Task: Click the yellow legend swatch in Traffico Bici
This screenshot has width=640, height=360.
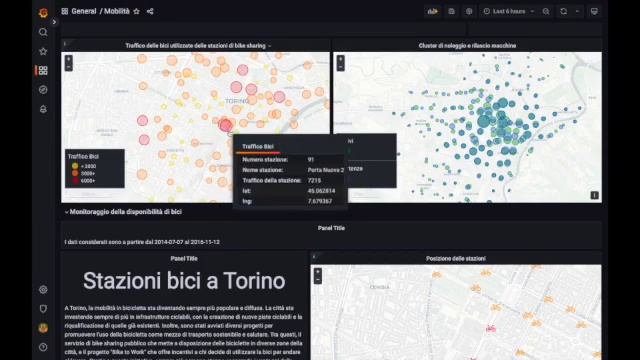Action: [x=75, y=166]
